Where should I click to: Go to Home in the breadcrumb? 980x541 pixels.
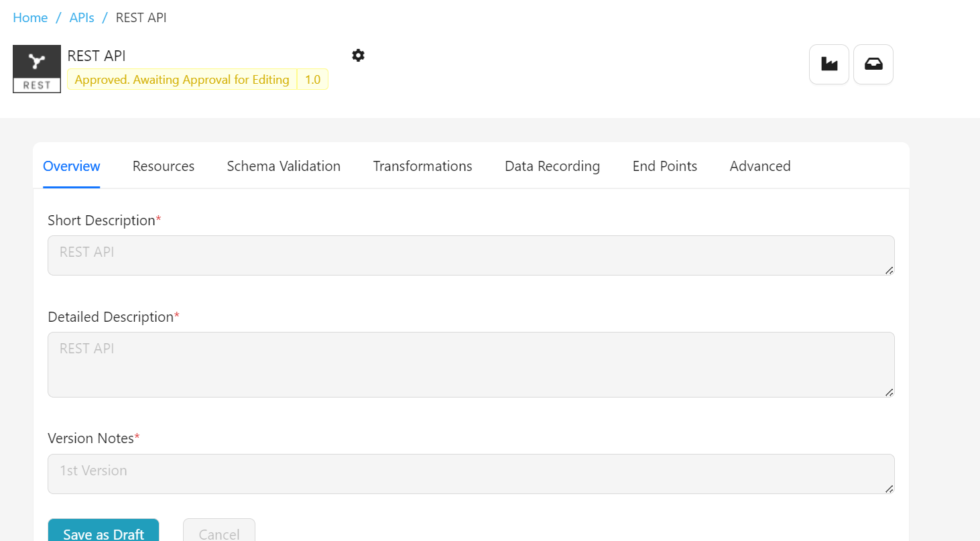pyautogui.click(x=30, y=17)
